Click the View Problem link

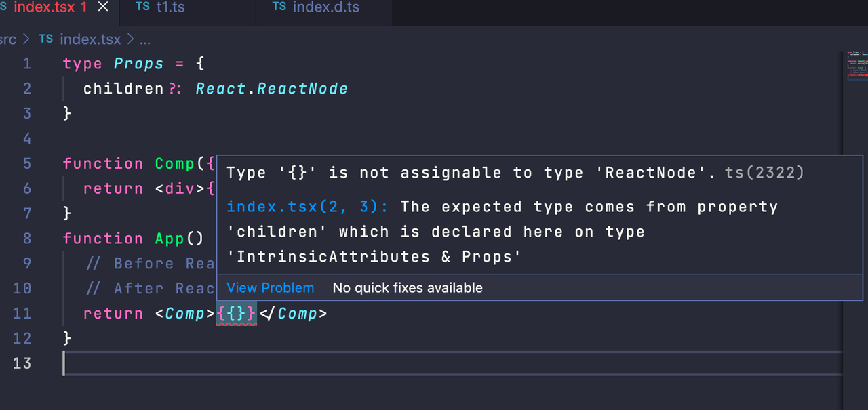[x=270, y=288]
